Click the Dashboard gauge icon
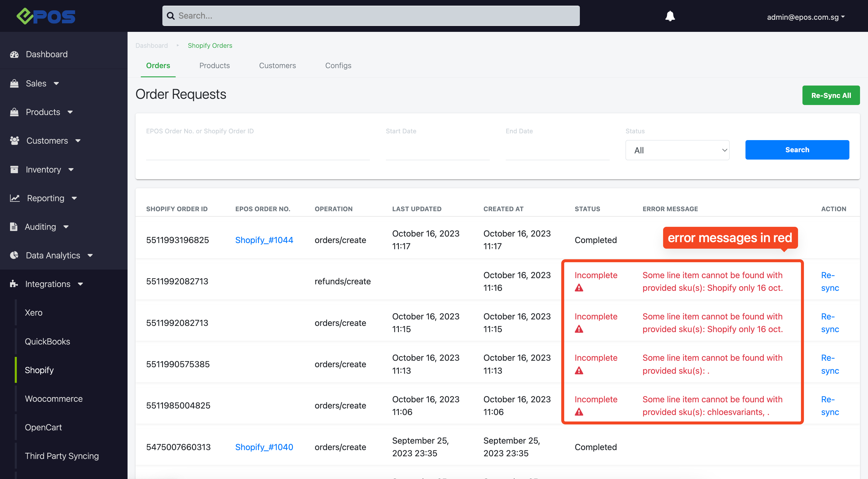Viewport: 868px width, 479px height. click(x=14, y=54)
